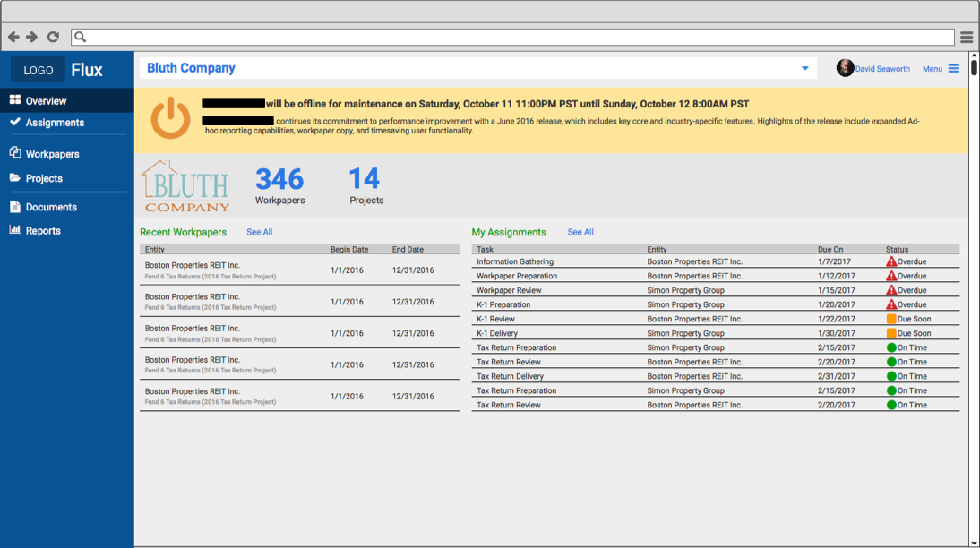This screenshot has width=980, height=548.
Task: Click the Bluth Company house logo
Action: 185,186
